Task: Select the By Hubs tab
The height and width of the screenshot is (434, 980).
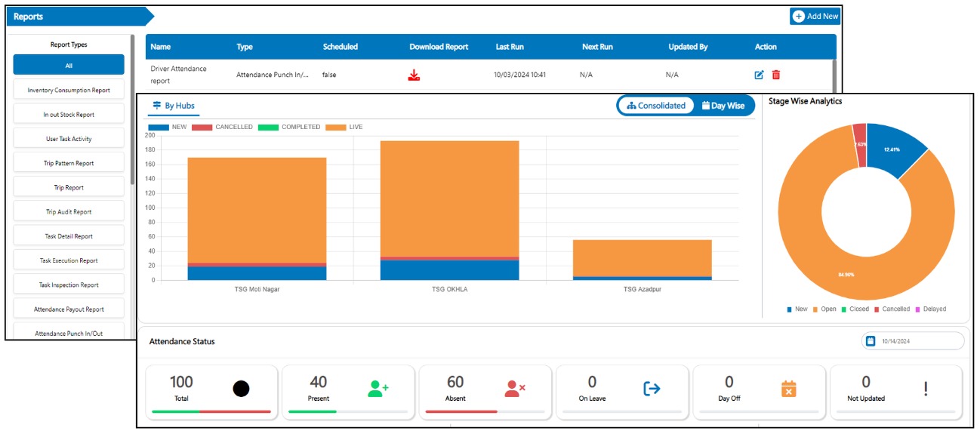Action: pyautogui.click(x=174, y=106)
